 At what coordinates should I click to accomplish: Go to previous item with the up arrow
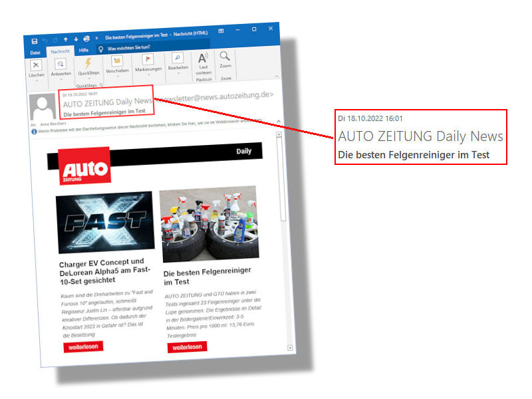66,40
